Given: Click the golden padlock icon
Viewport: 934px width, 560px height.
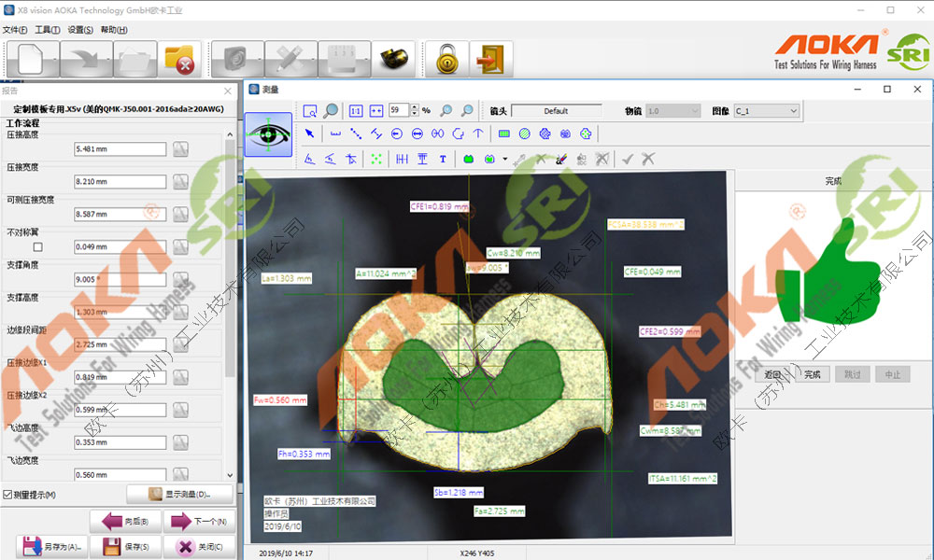Looking at the screenshot, I should pyautogui.click(x=447, y=59).
